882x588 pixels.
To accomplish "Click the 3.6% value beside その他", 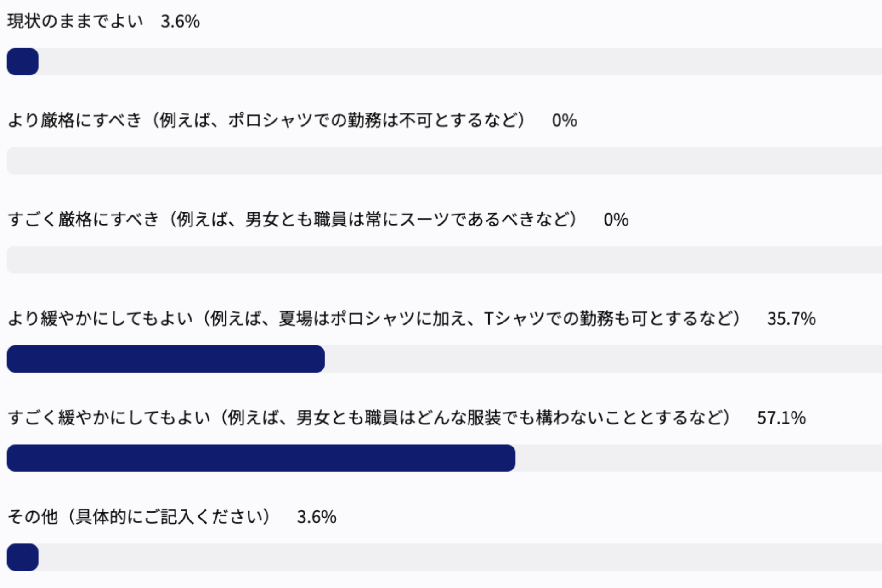I will [x=317, y=517].
